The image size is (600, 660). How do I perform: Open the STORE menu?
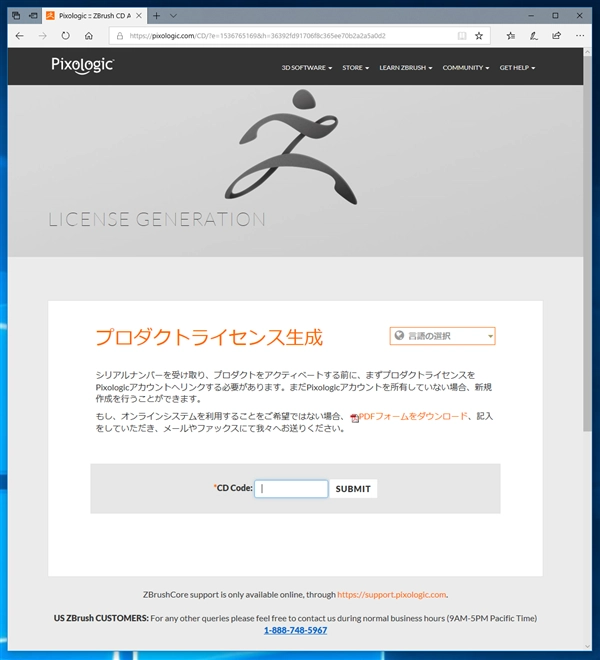pos(355,68)
